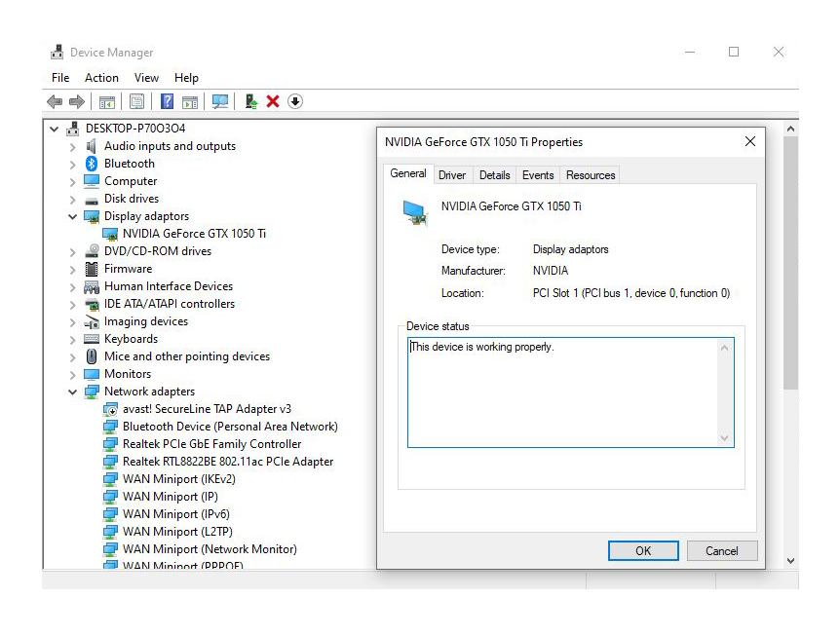The height and width of the screenshot is (635, 840).
Task: Open the Action menu
Action: click(x=101, y=78)
